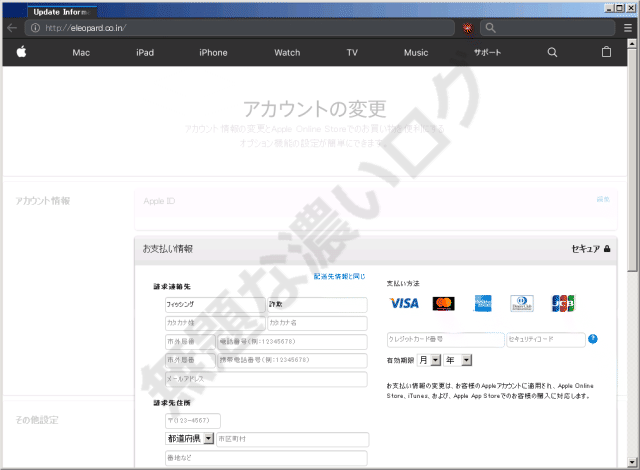Open the search magnifier in Apple nav bar

pos(552,52)
